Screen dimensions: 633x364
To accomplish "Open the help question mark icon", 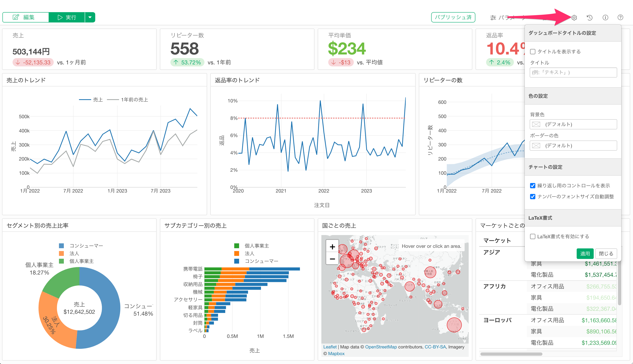I will pyautogui.click(x=620, y=17).
